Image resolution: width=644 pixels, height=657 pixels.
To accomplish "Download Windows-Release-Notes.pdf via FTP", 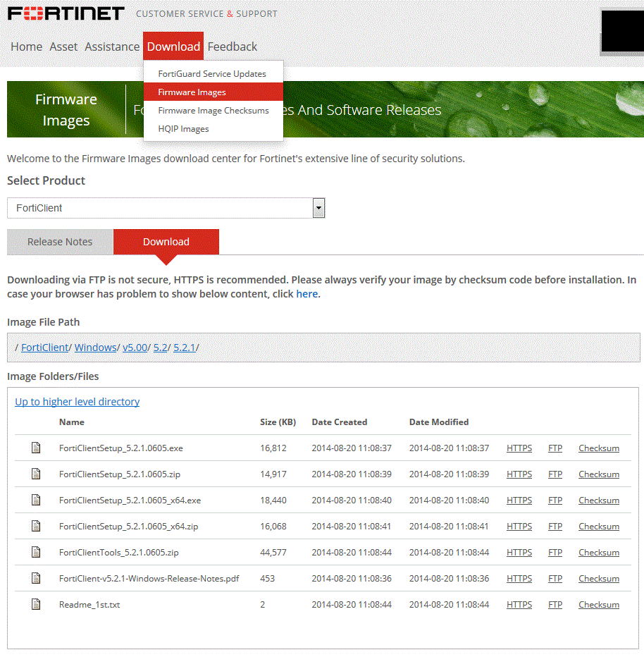I will click(555, 578).
